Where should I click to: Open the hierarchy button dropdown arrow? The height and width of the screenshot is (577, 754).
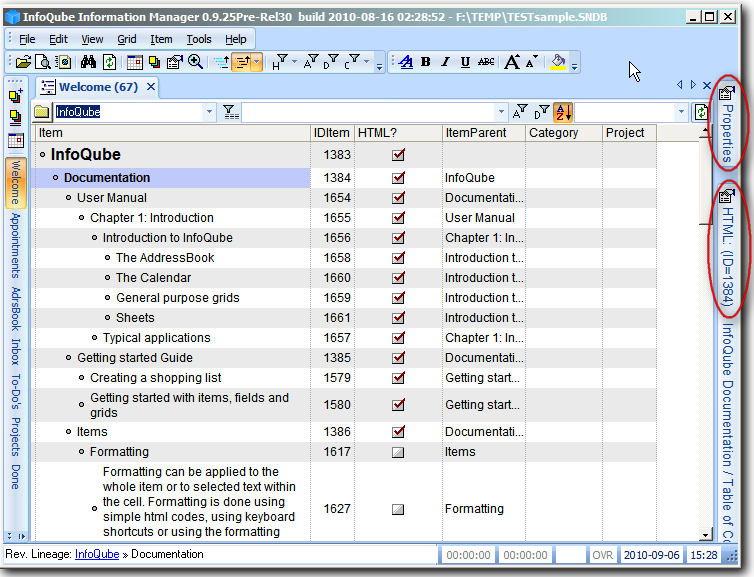(257, 62)
